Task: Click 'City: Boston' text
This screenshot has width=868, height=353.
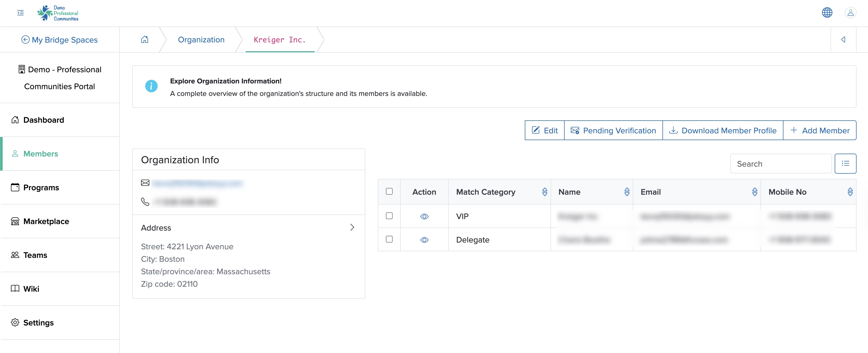Action: pos(163,259)
